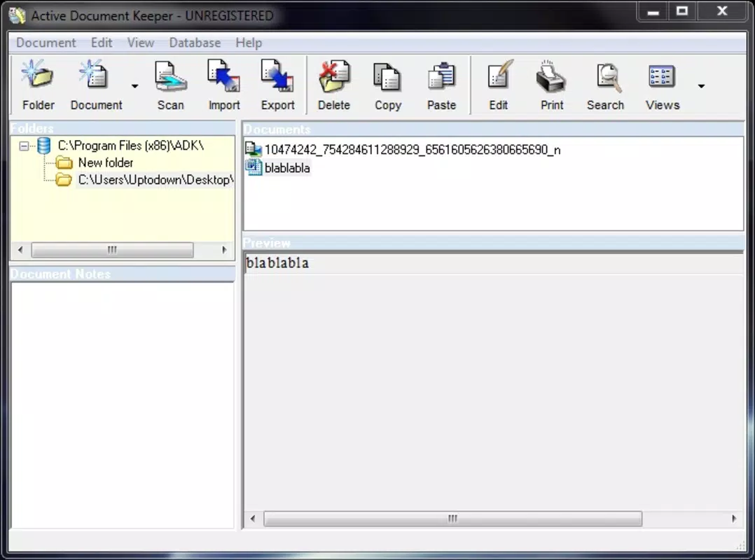Create a new Document from the toolbar
The width and height of the screenshot is (755, 560).
pos(97,85)
